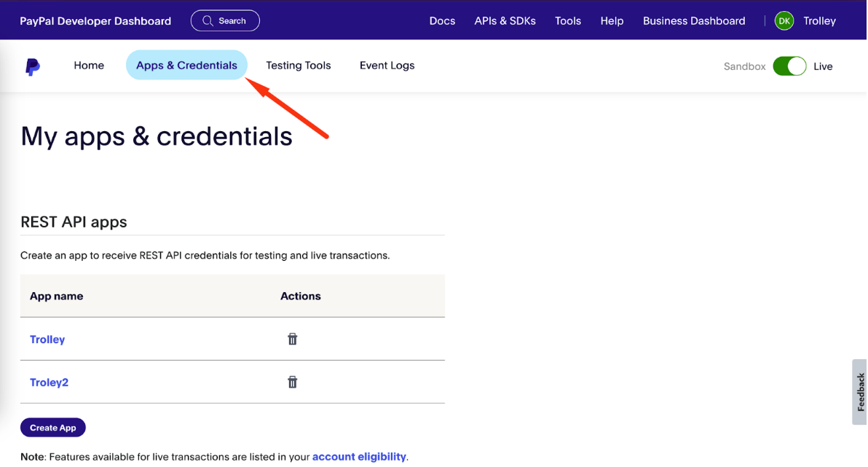The image size is (868, 467).
Task: Open the Event Logs tab
Action: coord(387,66)
